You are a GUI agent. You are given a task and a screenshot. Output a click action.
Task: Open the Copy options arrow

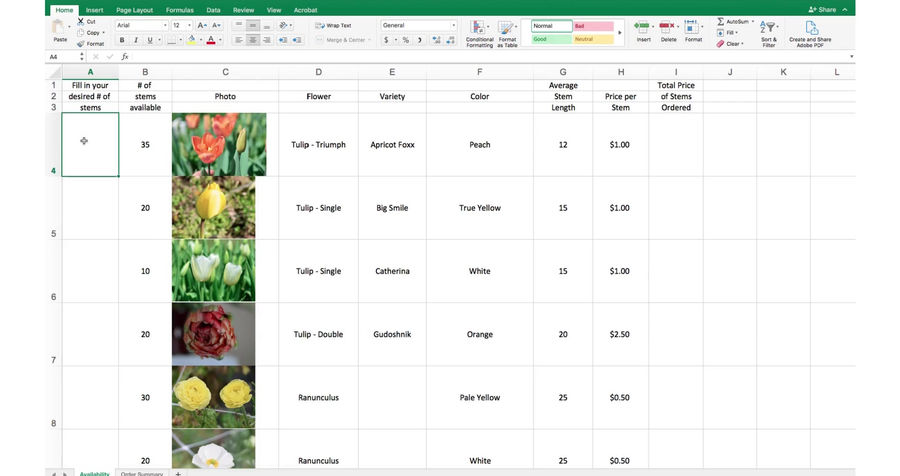coord(103,33)
